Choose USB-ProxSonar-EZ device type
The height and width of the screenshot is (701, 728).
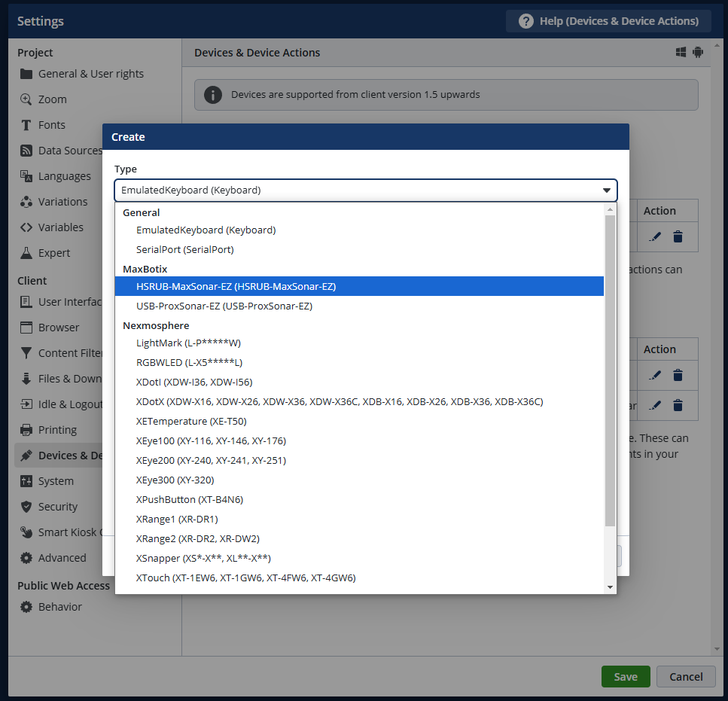click(224, 306)
